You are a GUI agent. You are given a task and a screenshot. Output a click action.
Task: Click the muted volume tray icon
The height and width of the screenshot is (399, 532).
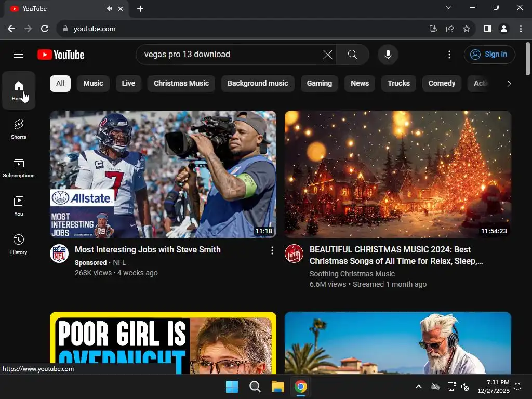(x=465, y=387)
